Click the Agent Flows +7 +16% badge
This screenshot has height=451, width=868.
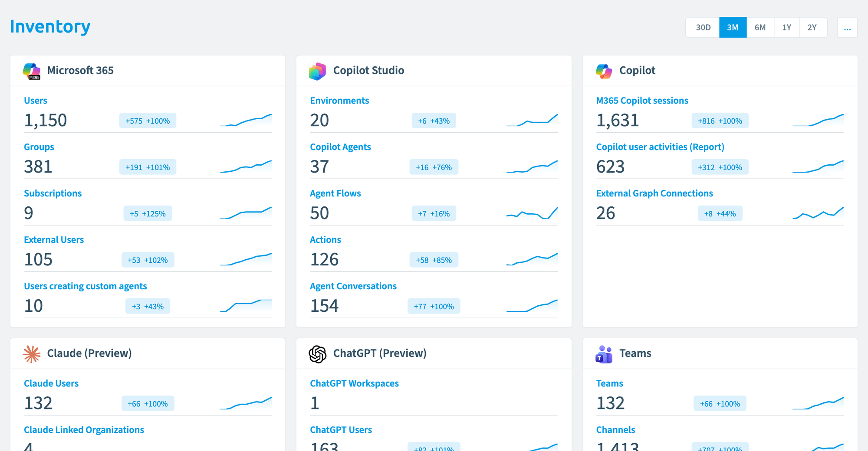click(x=434, y=214)
